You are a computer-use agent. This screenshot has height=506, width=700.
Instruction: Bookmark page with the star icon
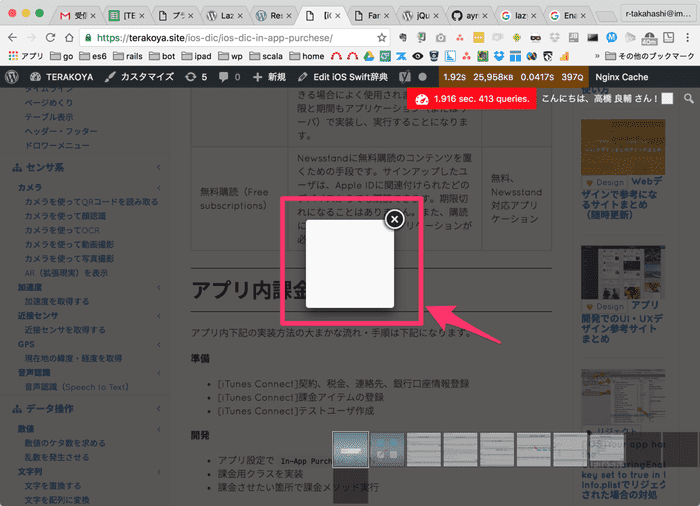pyautogui.click(x=382, y=37)
